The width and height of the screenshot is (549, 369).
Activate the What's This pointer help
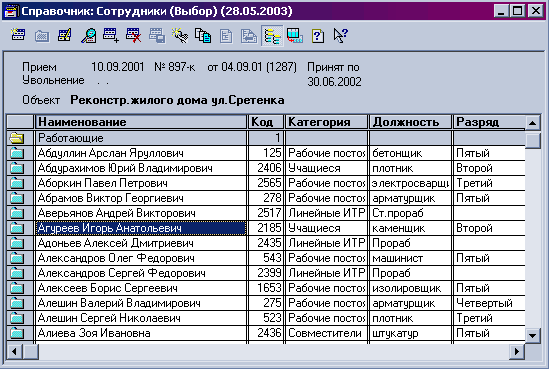point(340,35)
